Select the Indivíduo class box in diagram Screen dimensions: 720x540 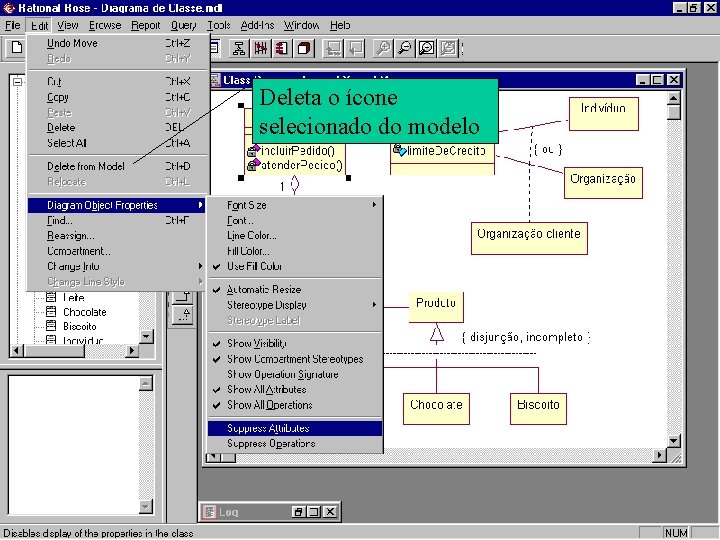(x=603, y=113)
